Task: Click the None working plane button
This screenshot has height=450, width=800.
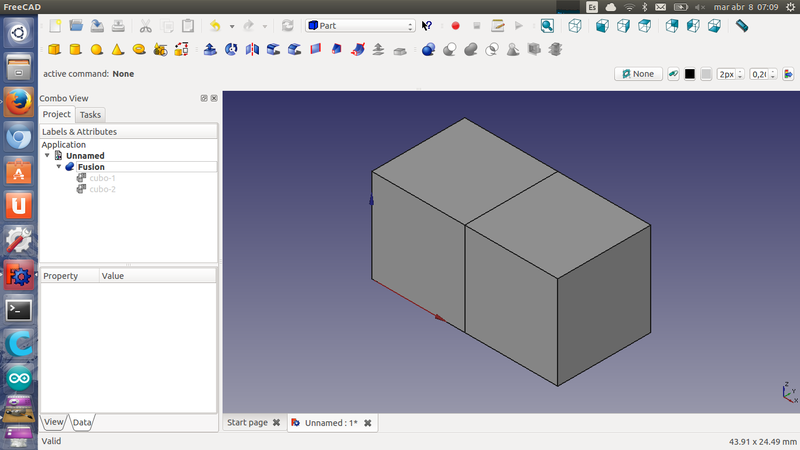Action: 638,74
